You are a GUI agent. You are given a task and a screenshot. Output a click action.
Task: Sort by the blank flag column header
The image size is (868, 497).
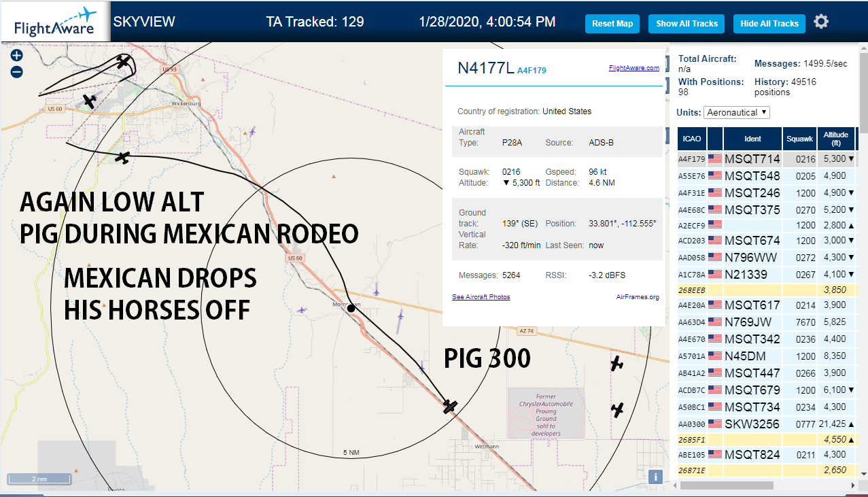point(715,139)
